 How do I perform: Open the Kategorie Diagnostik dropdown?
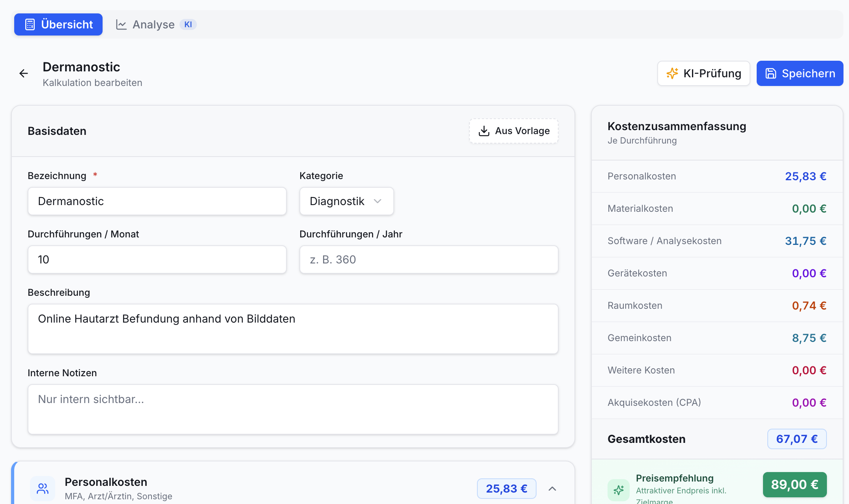pos(347,201)
